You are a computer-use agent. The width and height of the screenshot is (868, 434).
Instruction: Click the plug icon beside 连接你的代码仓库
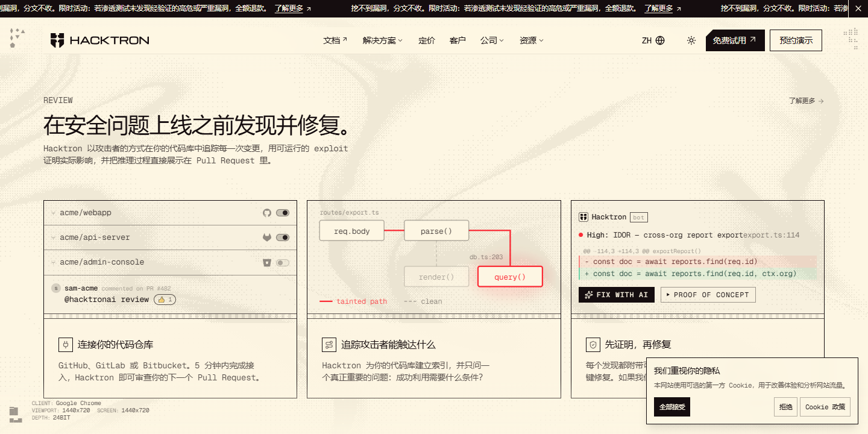(65, 345)
